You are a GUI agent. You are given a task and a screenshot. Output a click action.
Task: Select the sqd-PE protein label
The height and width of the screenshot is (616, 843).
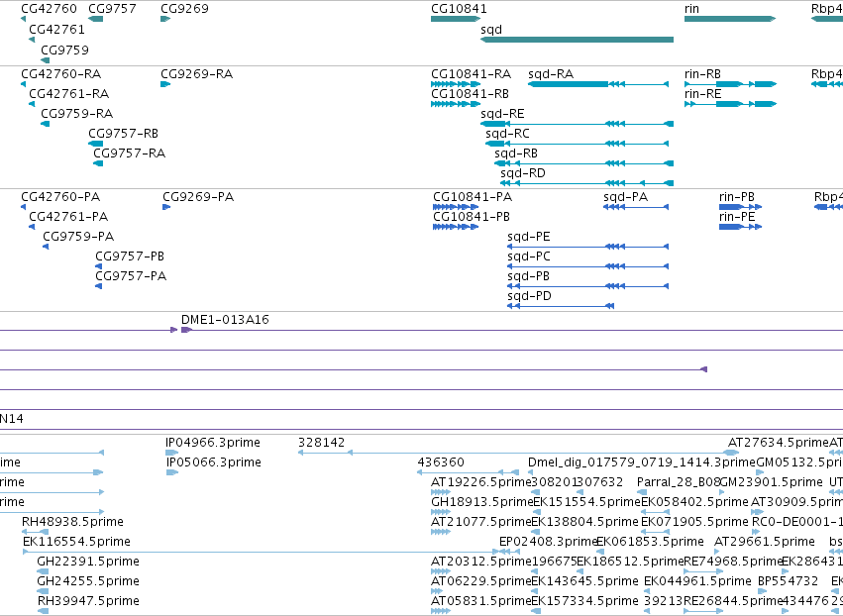(x=529, y=237)
